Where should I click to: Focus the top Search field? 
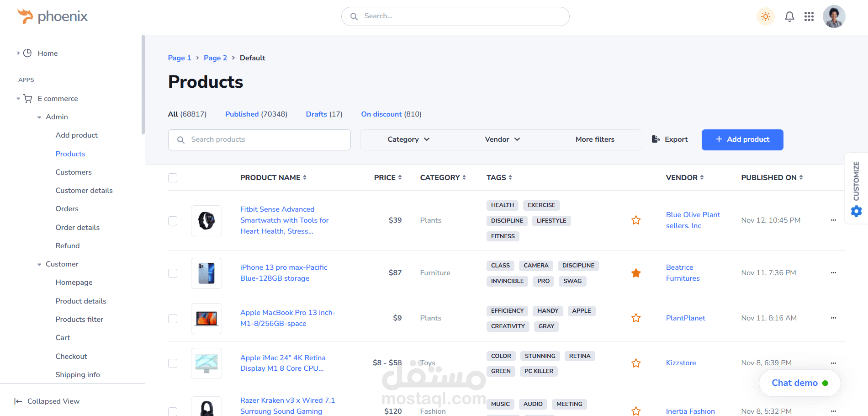pos(455,16)
